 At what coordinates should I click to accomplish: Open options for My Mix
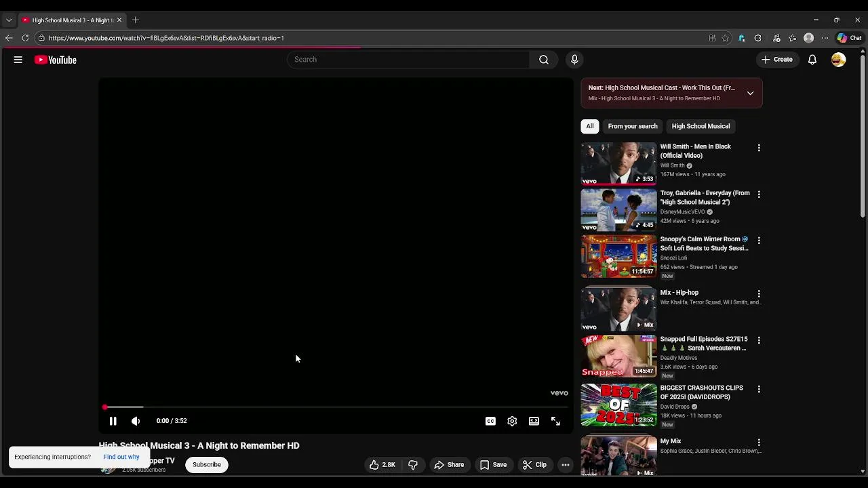(x=759, y=443)
